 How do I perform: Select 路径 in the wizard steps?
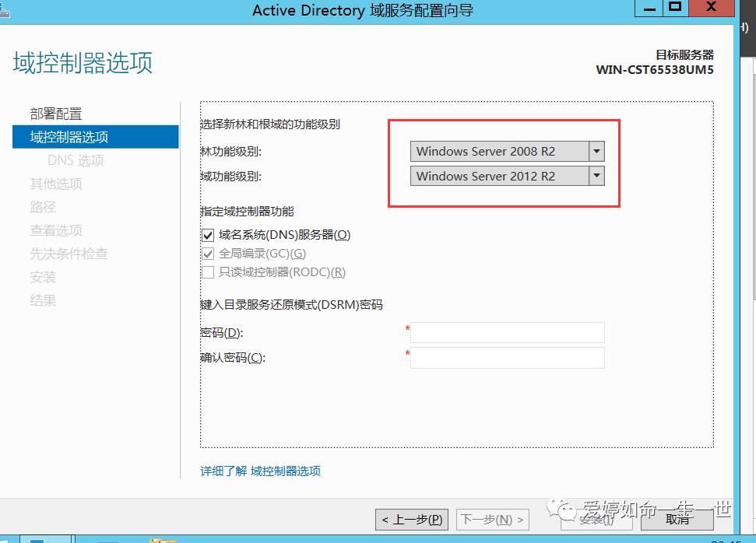pyautogui.click(x=43, y=207)
